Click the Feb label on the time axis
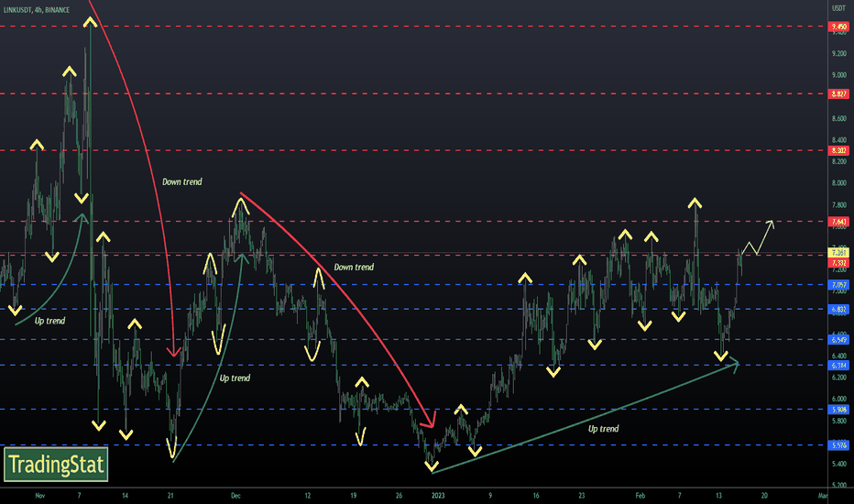The height and width of the screenshot is (504, 854). coord(640,495)
